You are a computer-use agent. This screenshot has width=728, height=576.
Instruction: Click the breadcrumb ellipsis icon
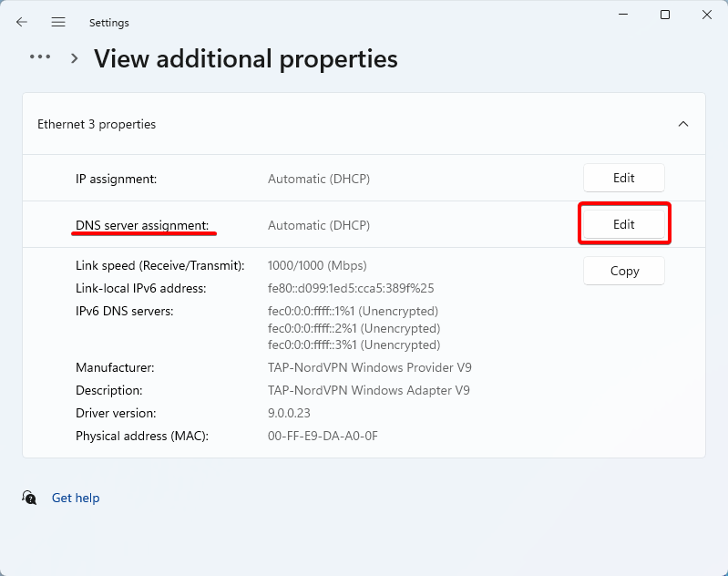(40, 57)
